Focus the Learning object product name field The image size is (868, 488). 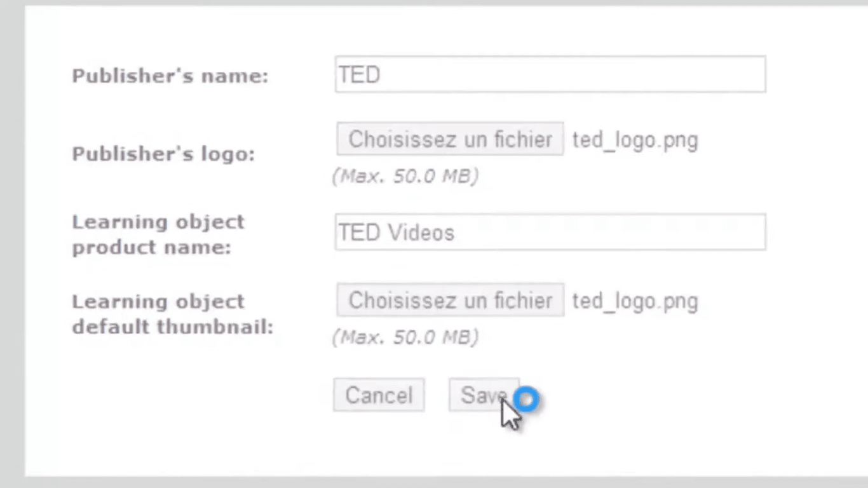(x=550, y=233)
